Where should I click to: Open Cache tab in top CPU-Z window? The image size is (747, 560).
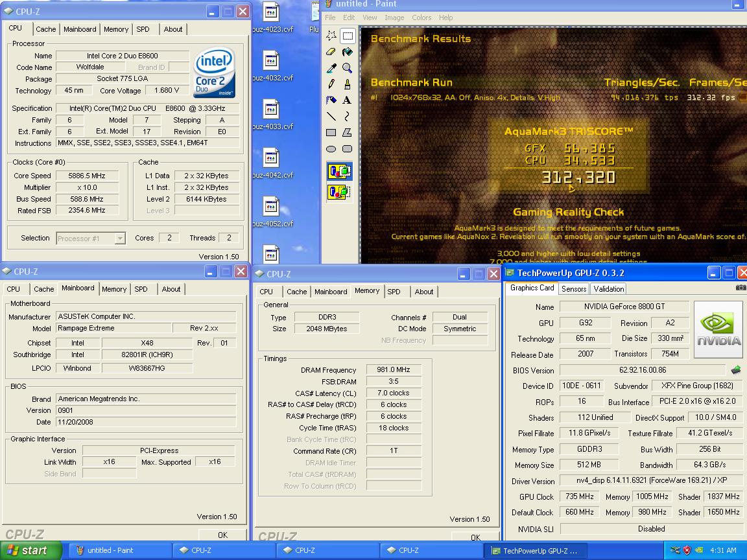(46, 29)
